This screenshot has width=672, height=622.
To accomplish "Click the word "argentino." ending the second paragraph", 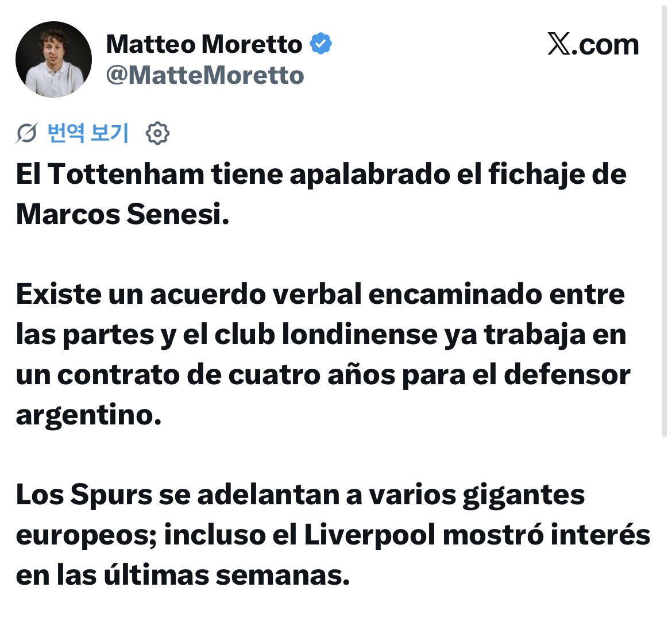I will (88, 416).
